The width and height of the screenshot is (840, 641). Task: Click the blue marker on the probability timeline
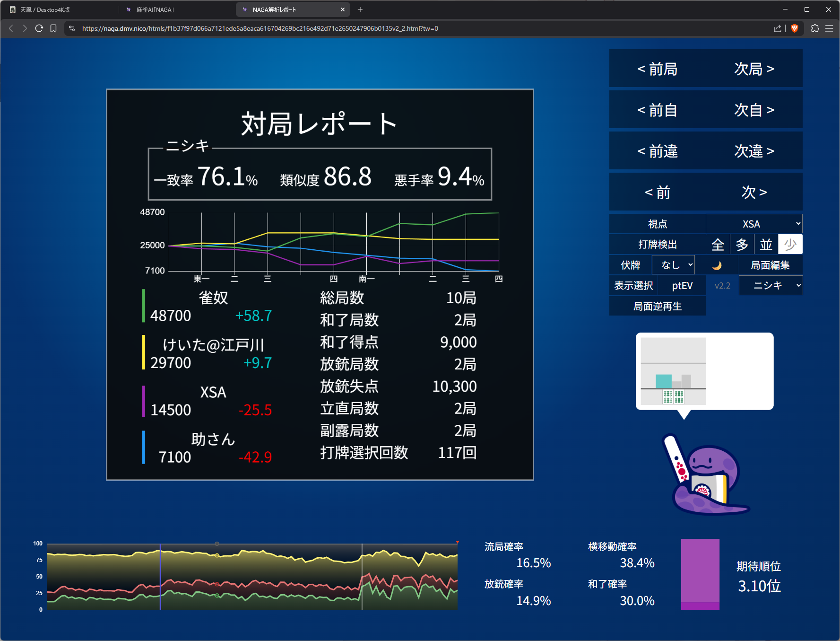[160, 576]
